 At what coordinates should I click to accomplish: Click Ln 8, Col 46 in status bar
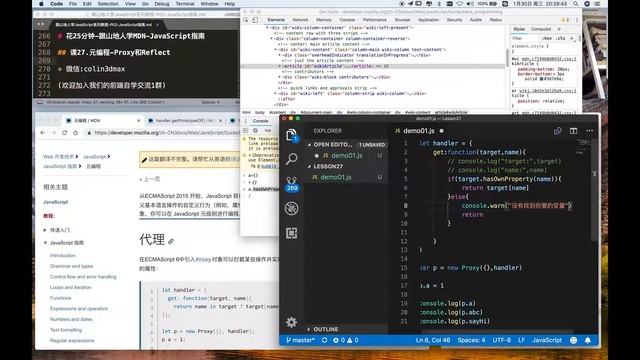pos(433,340)
